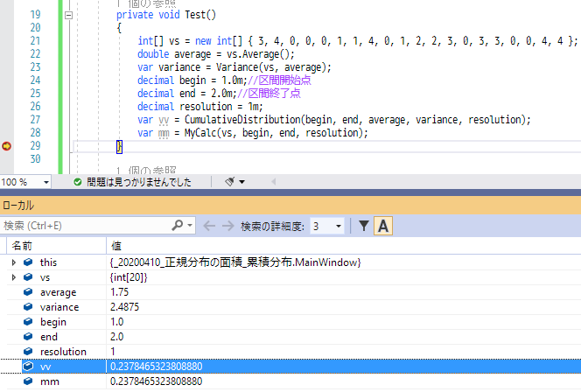Viewport: 581px width, 392px height.
Task: Click the variance value 2.4875
Action: pyautogui.click(x=124, y=307)
